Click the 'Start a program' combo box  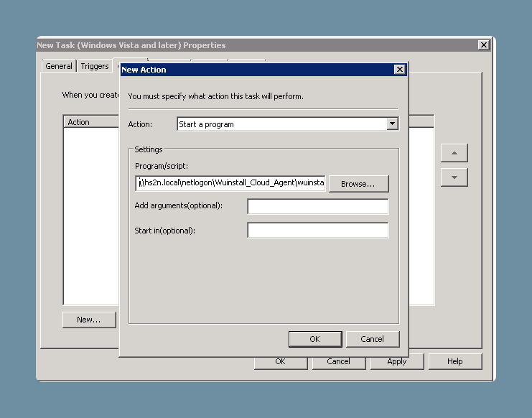pyautogui.click(x=288, y=124)
